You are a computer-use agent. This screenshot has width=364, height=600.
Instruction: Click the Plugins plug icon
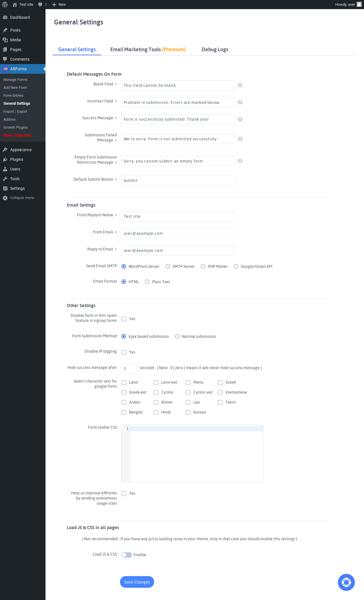(x=5, y=159)
